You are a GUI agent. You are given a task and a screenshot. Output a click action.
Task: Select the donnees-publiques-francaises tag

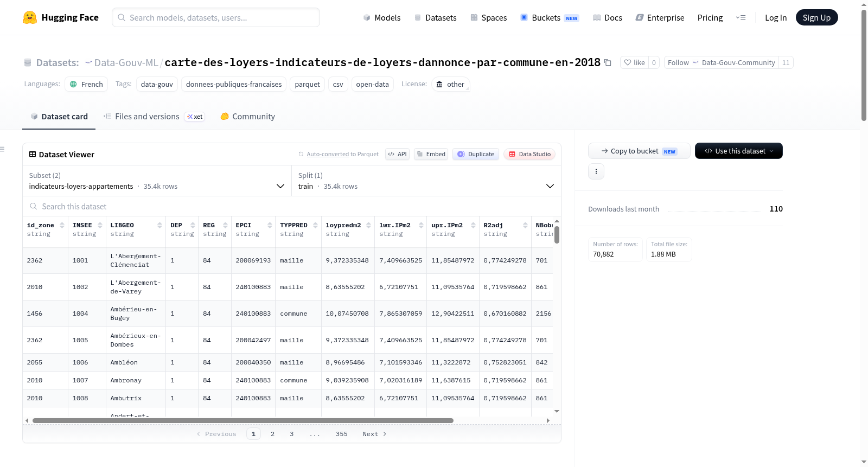coord(234,84)
